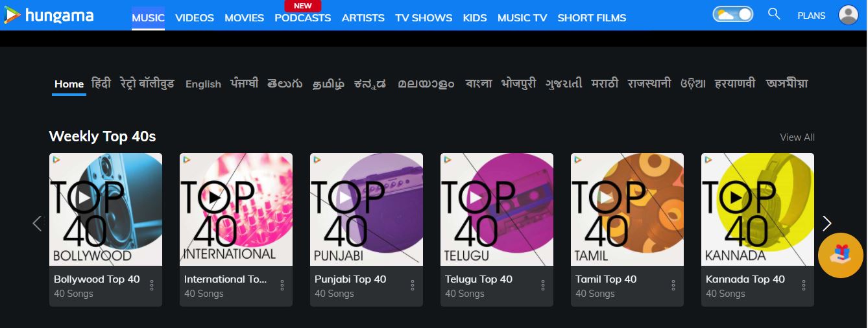Click the Hungama logo

49,15
